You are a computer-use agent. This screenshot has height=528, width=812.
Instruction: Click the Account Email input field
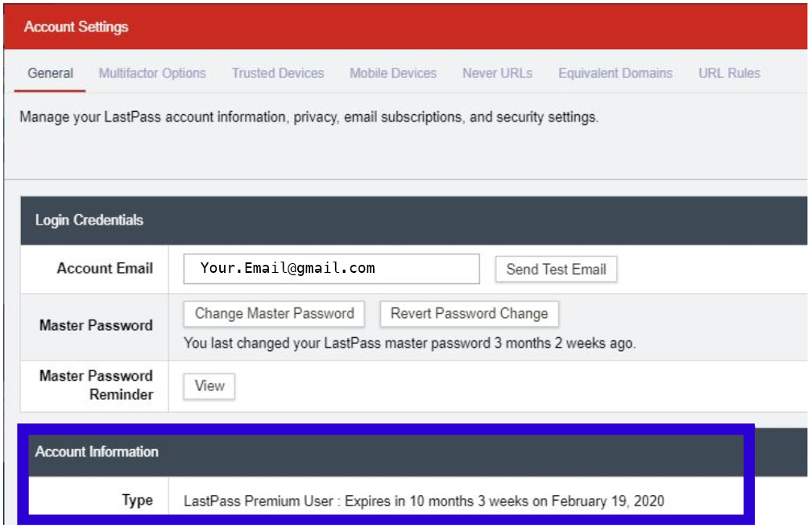(x=331, y=269)
